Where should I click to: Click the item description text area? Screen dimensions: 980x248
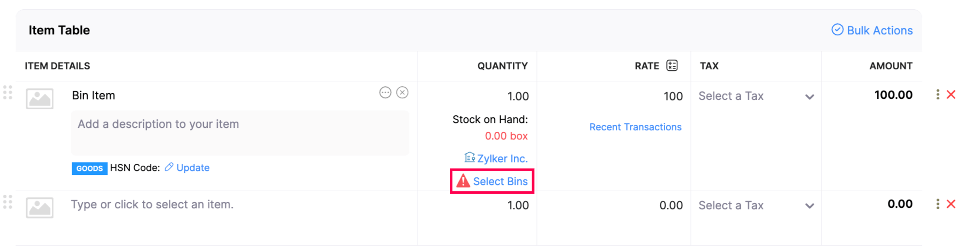[240, 133]
